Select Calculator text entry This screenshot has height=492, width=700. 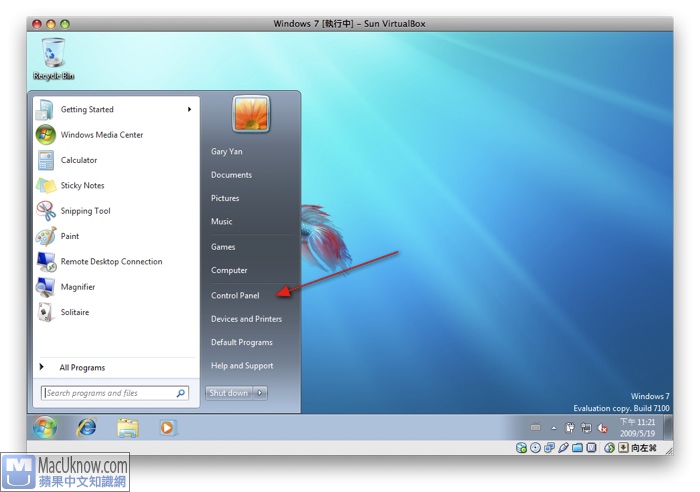(x=79, y=160)
